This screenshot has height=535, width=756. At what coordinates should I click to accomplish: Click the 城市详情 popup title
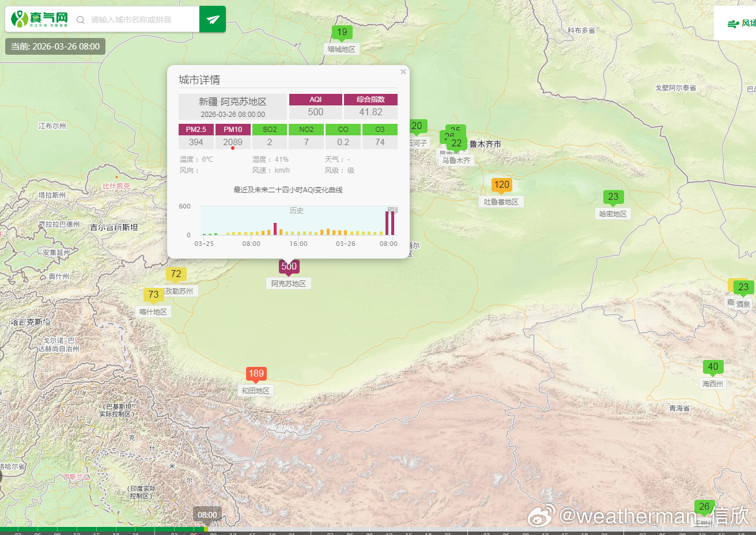pyautogui.click(x=199, y=80)
